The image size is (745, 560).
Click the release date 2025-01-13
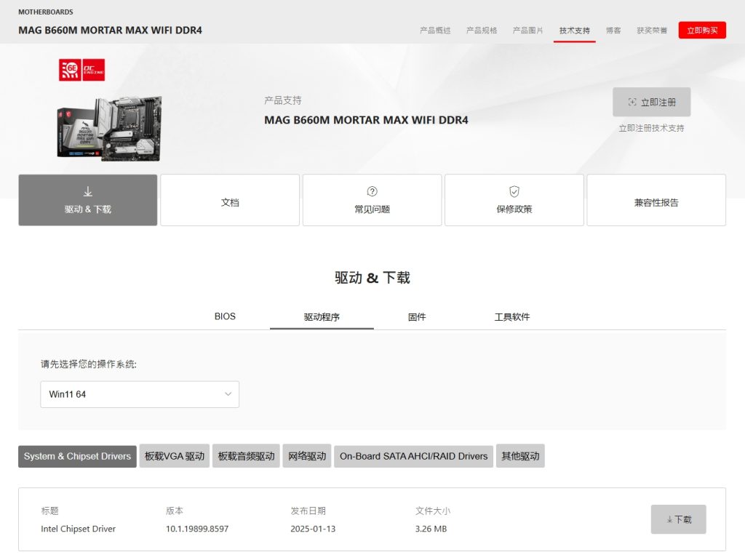(313, 529)
